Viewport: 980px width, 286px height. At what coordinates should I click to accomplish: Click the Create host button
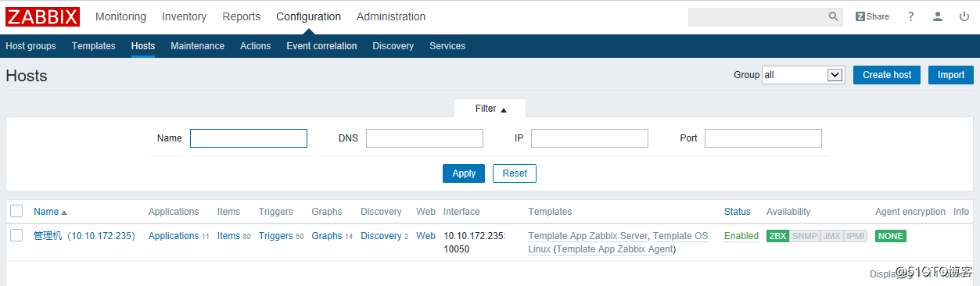pyautogui.click(x=887, y=75)
